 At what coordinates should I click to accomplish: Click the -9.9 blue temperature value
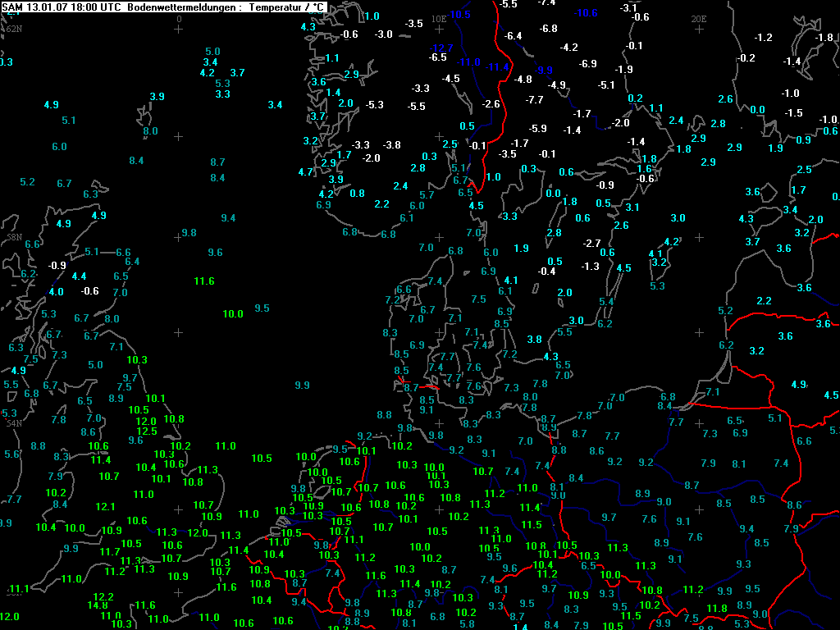544,70
